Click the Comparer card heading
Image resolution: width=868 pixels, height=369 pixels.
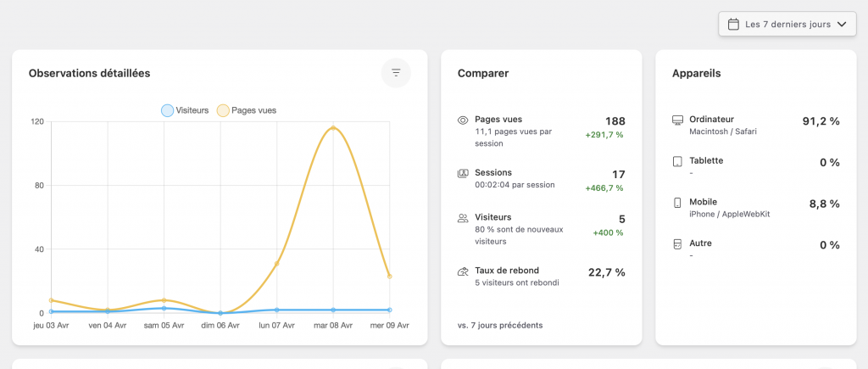coord(483,73)
